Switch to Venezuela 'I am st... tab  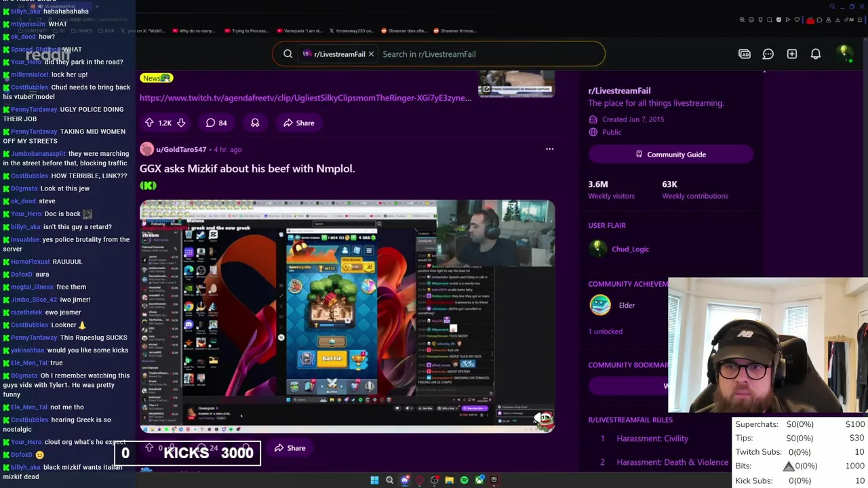[300, 30]
